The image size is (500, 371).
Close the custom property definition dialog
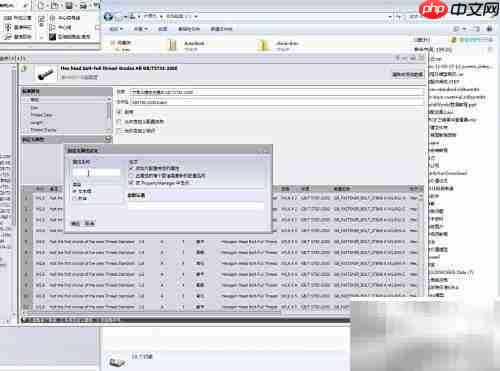(266, 151)
